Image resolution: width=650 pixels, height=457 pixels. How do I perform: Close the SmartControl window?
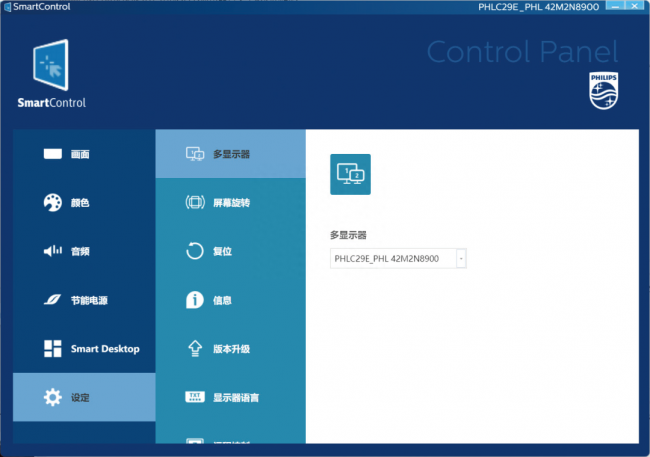(x=635, y=5)
